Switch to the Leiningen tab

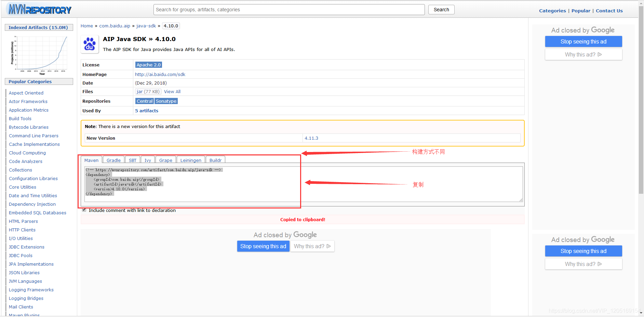tap(191, 160)
